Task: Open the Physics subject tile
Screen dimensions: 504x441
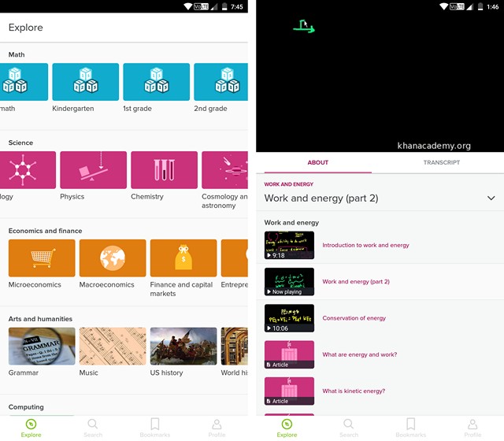Action: pyautogui.click(x=93, y=170)
